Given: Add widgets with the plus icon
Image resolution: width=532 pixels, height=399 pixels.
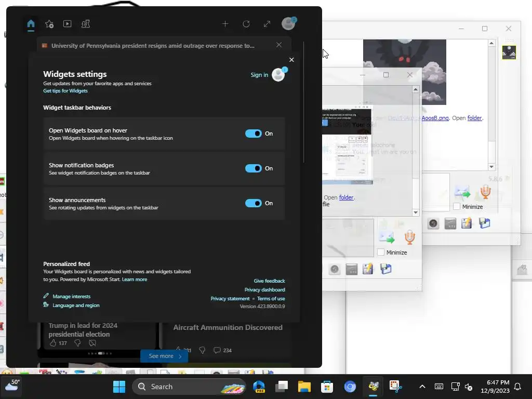Looking at the screenshot, I should [x=225, y=24].
